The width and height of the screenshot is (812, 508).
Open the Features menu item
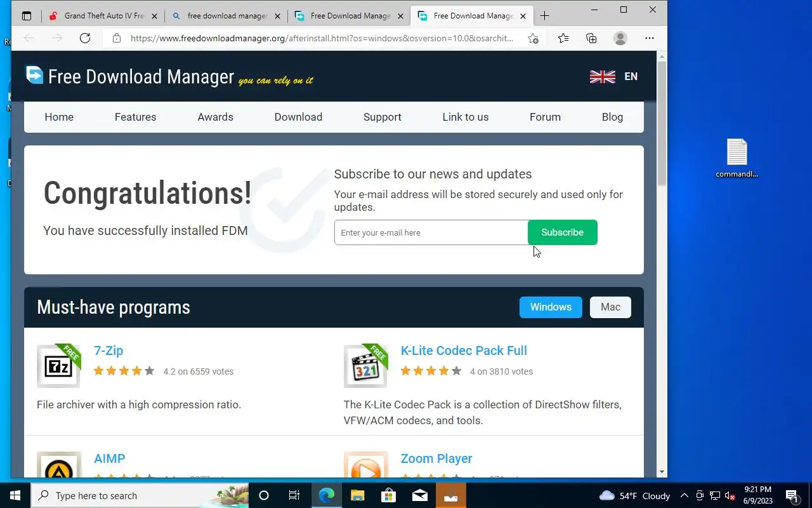click(135, 117)
